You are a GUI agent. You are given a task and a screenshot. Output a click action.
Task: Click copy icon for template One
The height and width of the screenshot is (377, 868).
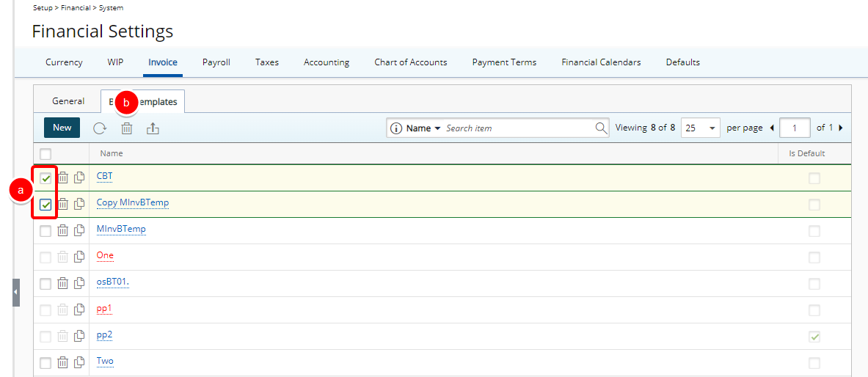pyautogui.click(x=80, y=256)
